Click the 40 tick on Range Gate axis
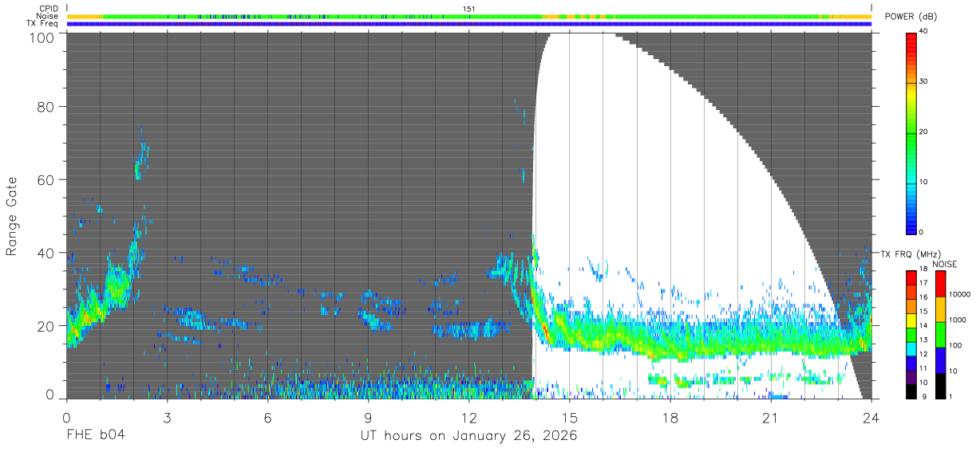This screenshot has height=452, width=980. pos(46,253)
